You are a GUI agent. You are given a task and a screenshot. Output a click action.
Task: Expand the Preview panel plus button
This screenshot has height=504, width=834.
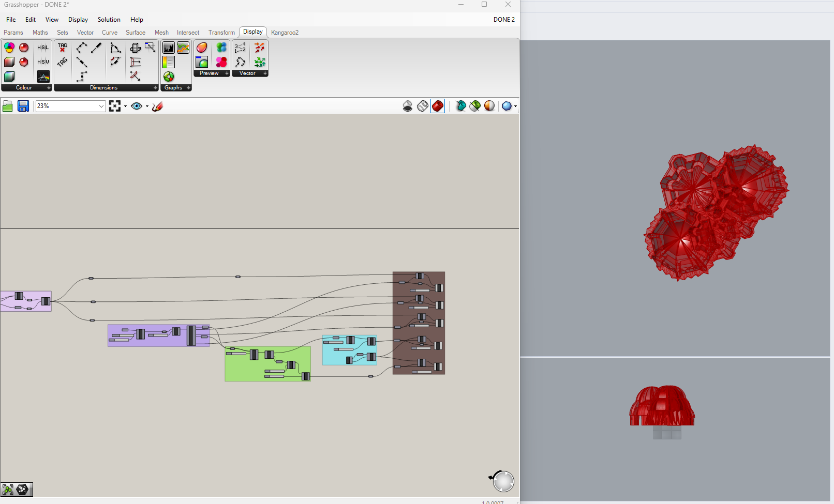pos(227,73)
